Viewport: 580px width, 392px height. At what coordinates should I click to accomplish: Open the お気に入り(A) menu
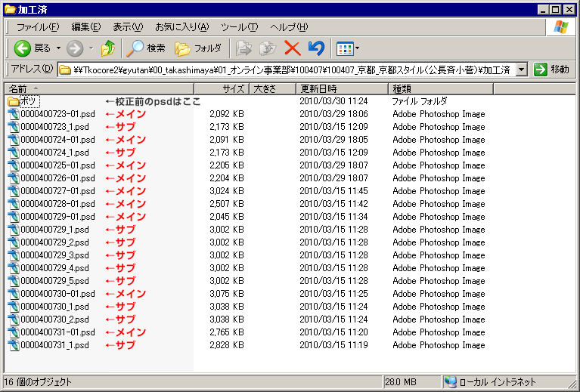(x=181, y=27)
